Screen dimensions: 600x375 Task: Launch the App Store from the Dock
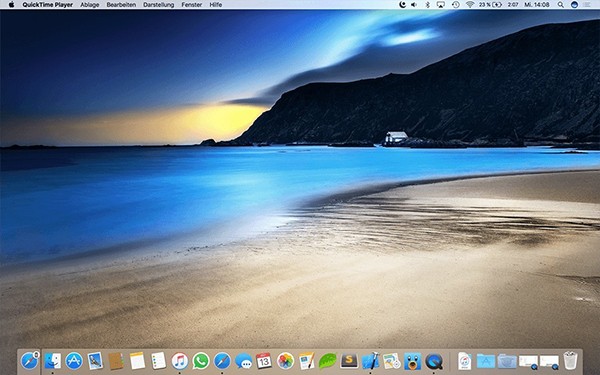coord(74,361)
